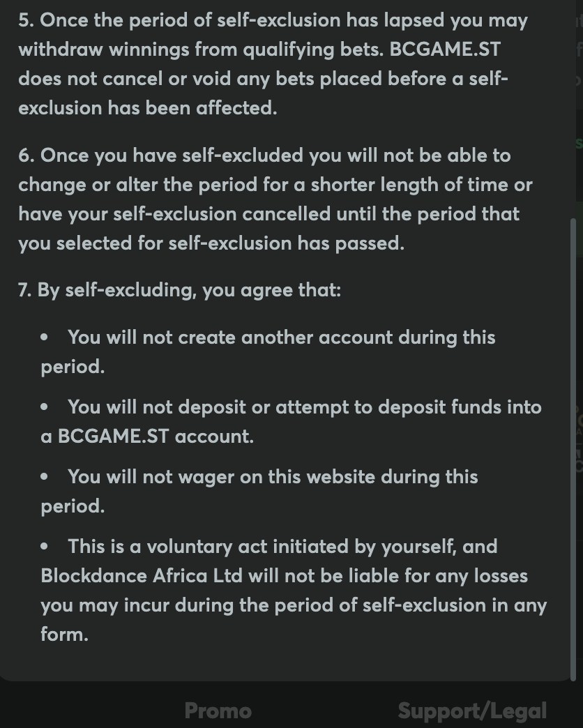
Task: Click the bullet dot before 'This is a voluntary act'
Action: (45, 547)
